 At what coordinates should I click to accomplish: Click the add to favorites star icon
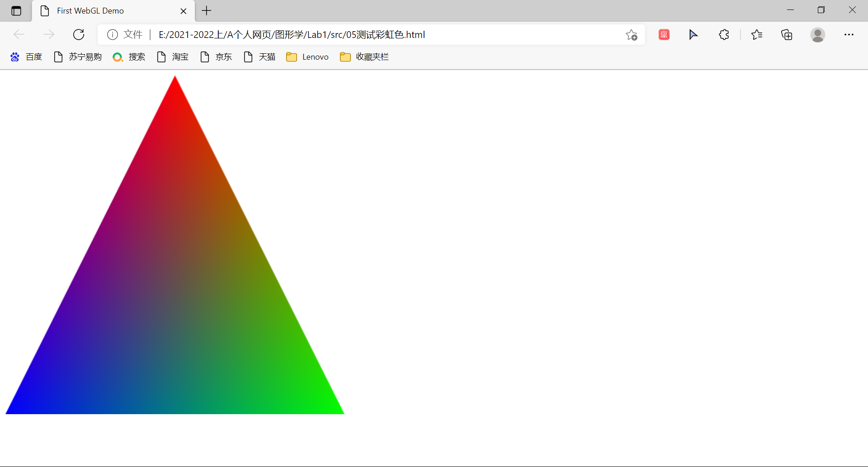(632, 35)
